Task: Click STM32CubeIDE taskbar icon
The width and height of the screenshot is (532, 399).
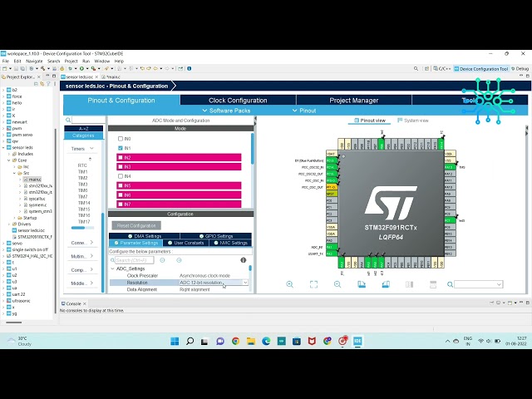Action: [x=357, y=341]
